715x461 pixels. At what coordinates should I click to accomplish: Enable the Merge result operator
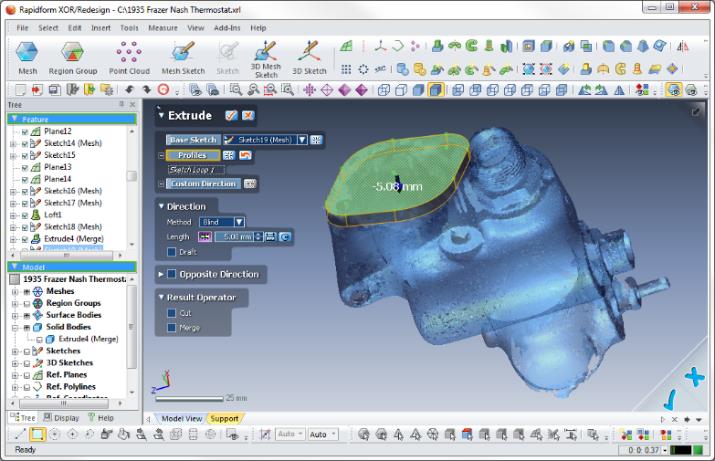pyautogui.click(x=171, y=327)
